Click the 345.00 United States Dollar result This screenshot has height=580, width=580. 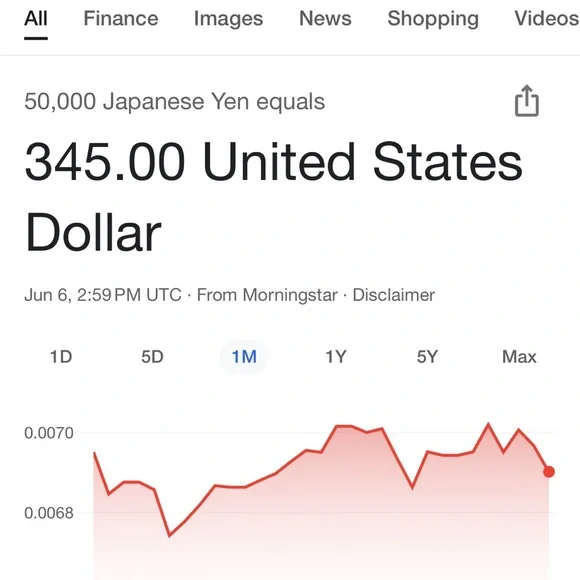(273, 197)
